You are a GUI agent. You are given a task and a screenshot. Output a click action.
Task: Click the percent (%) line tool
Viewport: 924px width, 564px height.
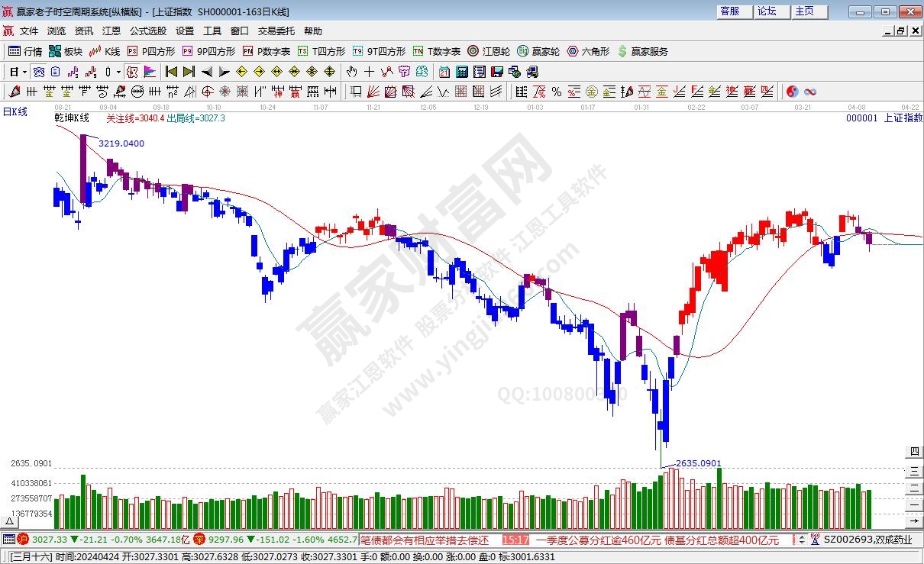(557, 92)
